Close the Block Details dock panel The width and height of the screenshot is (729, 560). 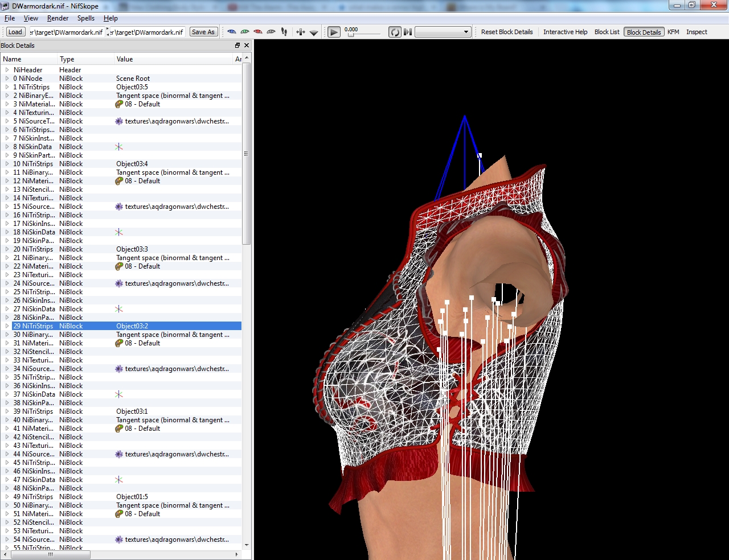point(247,46)
